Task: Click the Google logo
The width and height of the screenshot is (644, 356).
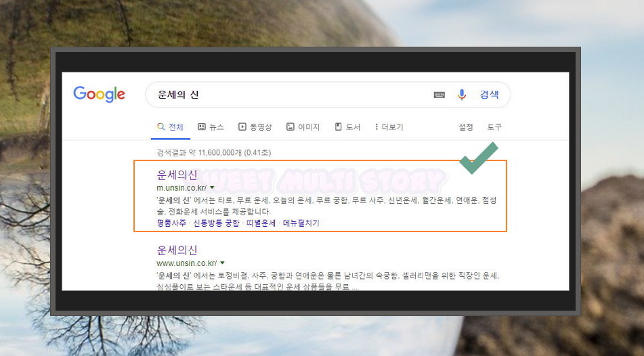Action: (x=99, y=94)
